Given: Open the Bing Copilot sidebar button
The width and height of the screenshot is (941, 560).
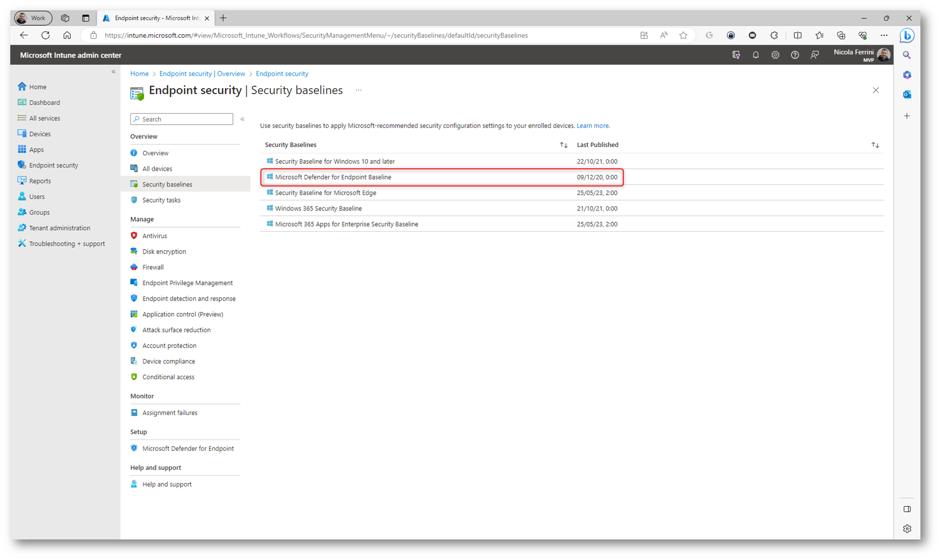Looking at the screenshot, I should [907, 35].
